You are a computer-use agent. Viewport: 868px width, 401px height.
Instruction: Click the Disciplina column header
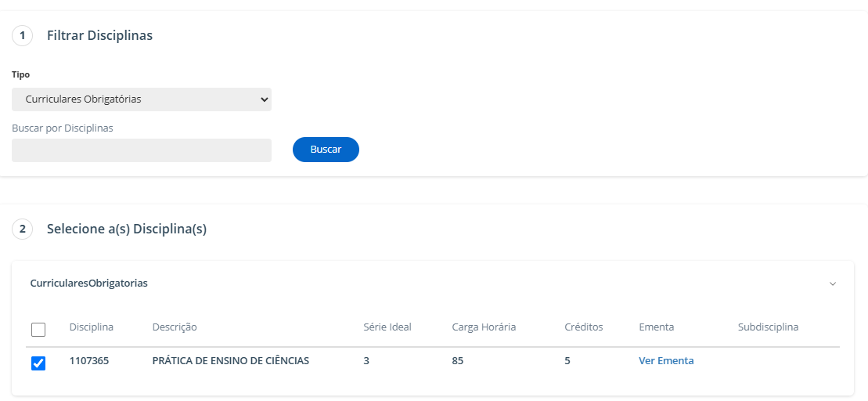(92, 327)
